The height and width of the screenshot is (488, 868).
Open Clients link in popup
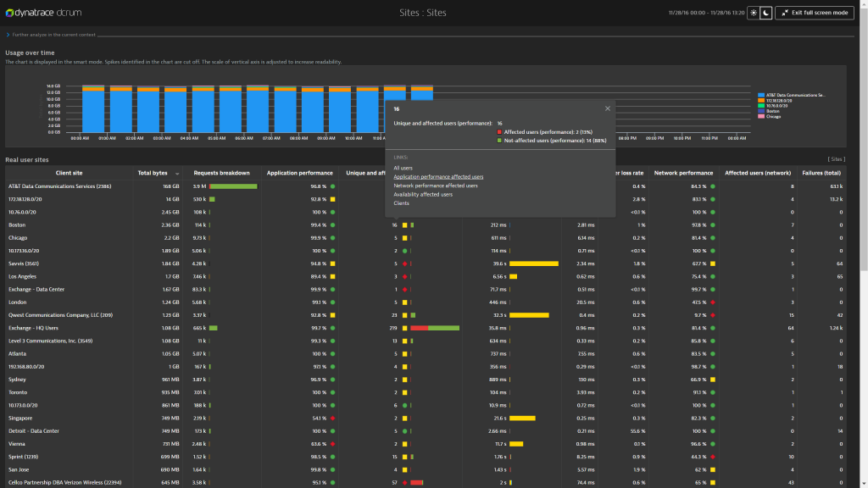click(x=401, y=203)
